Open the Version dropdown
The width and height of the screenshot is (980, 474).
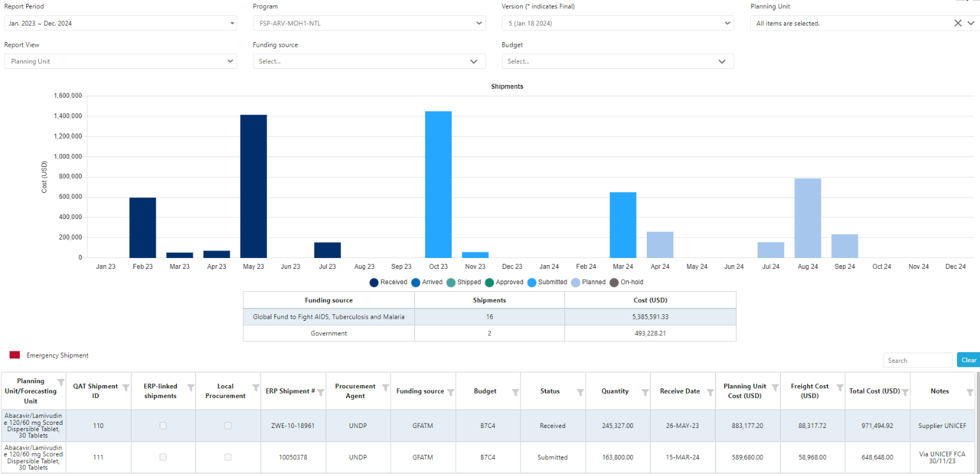click(x=617, y=23)
